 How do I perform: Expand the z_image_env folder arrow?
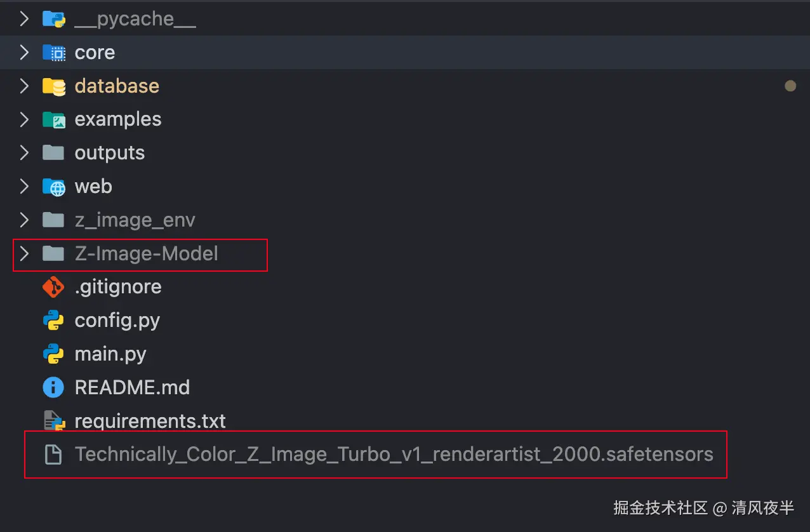[24, 220]
